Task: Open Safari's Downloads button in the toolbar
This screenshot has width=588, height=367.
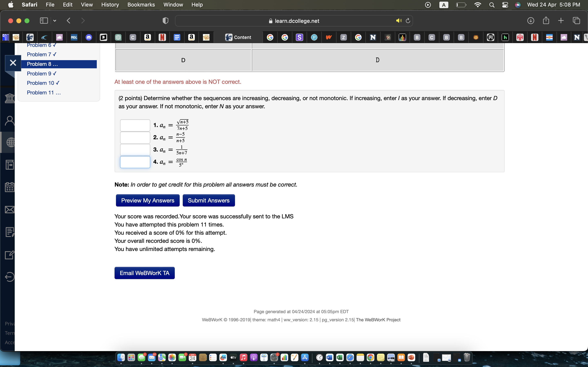Action: [x=531, y=21]
